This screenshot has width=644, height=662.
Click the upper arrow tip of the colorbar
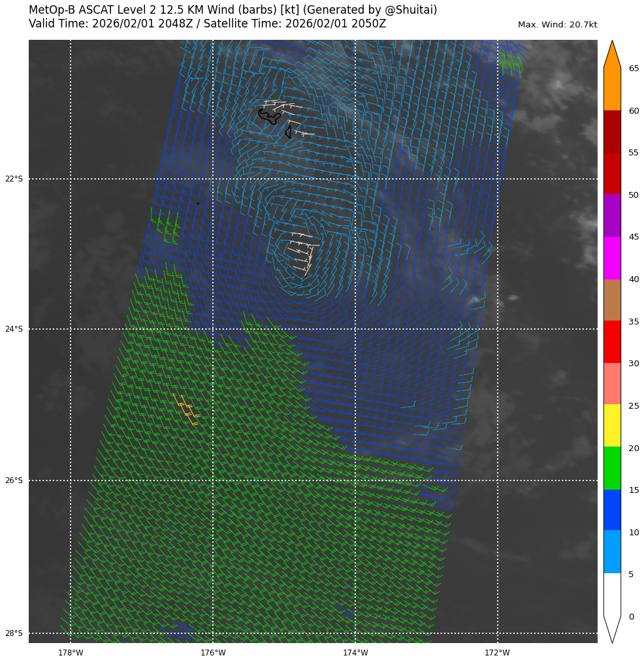pyautogui.click(x=612, y=44)
